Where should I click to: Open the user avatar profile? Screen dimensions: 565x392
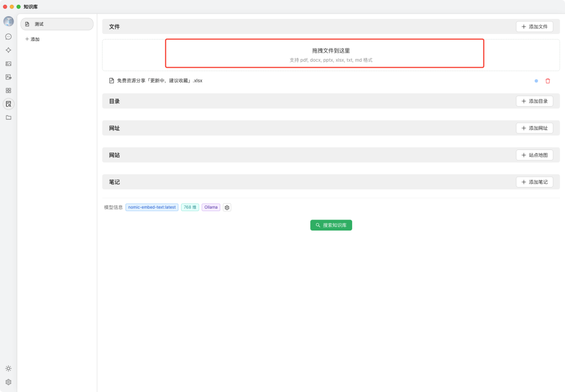(x=9, y=21)
